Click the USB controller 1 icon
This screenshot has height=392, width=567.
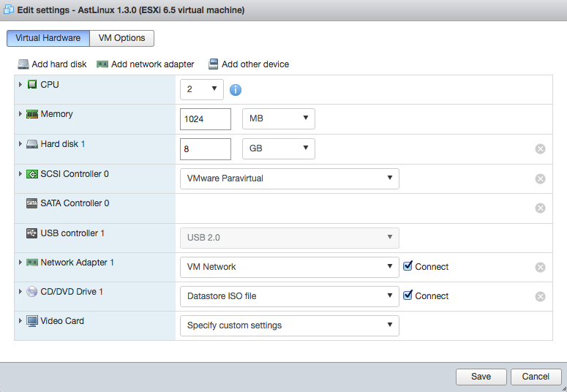31,233
